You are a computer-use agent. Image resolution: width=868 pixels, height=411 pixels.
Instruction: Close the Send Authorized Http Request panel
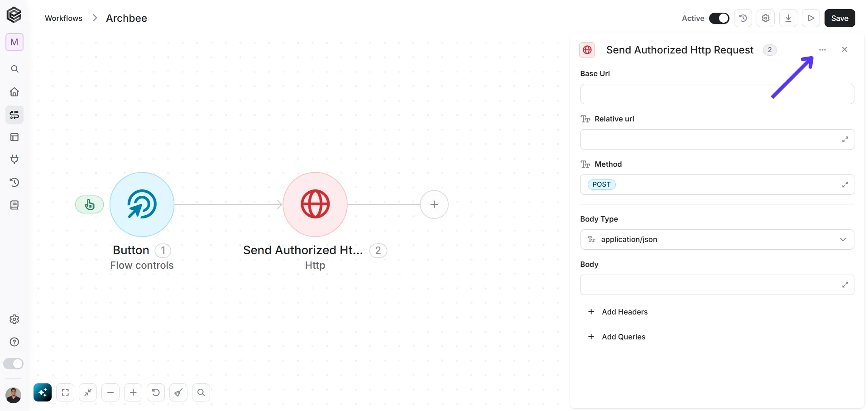point(844,49)
